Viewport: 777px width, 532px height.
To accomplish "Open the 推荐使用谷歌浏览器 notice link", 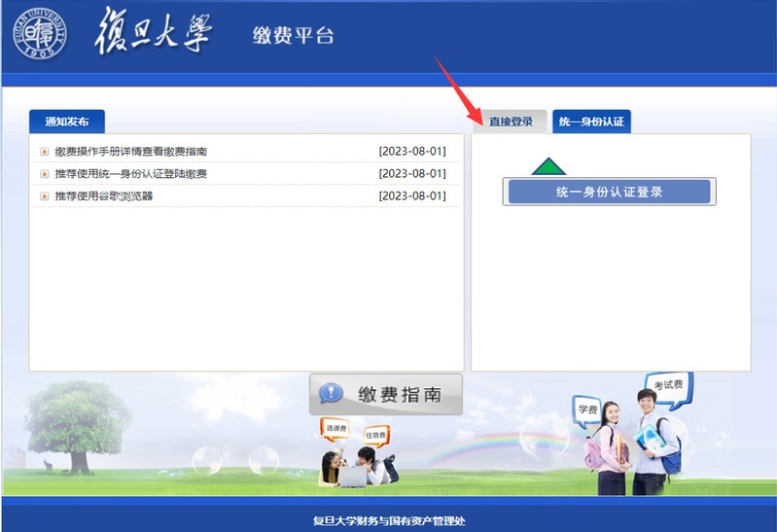I will pos(104,196).
